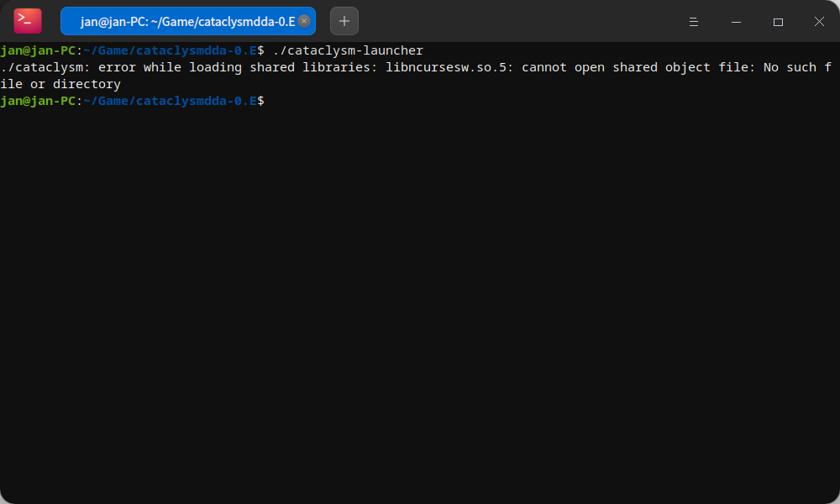Close the jan@jan-PC terminal tab

(x=304, y=21)
